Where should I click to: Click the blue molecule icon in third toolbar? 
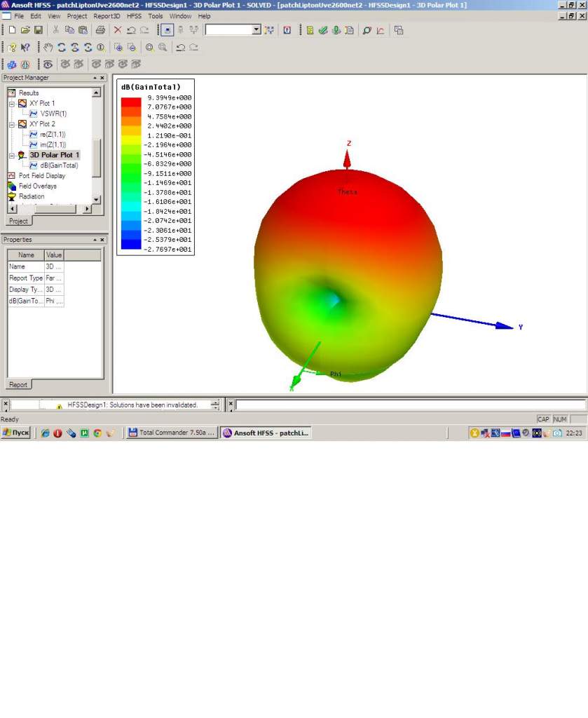[x=12, y=64]
